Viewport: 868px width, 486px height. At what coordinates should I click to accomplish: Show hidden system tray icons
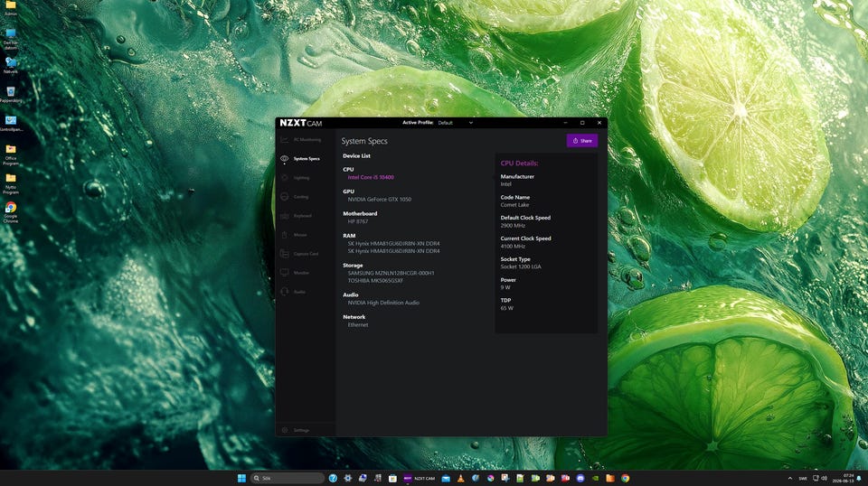[790, 478]
